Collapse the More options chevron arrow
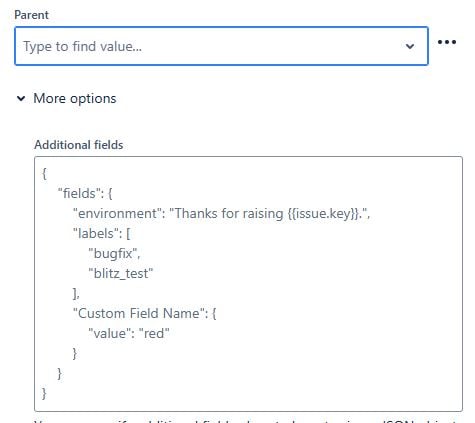Image resolution: width=475 pixels, height=423 pixels. click(x=21, y=98)
